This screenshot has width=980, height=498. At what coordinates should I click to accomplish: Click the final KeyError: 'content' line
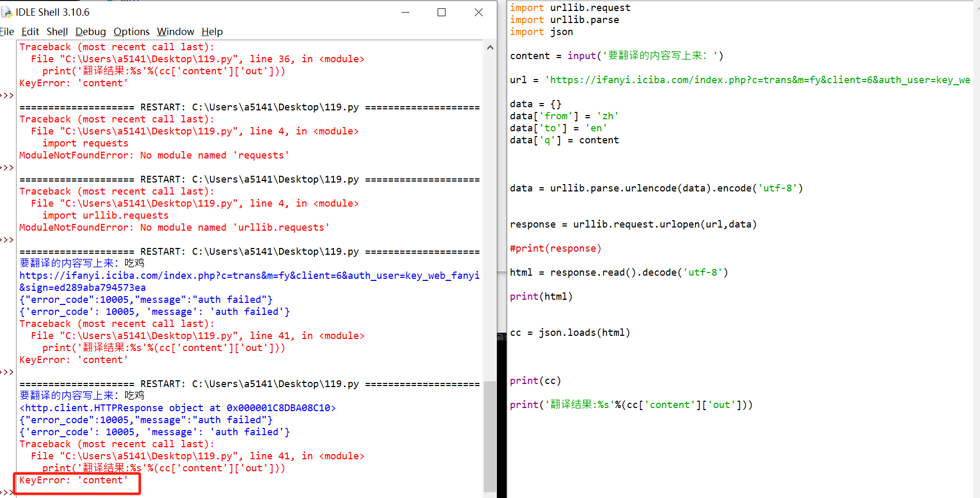73,480
